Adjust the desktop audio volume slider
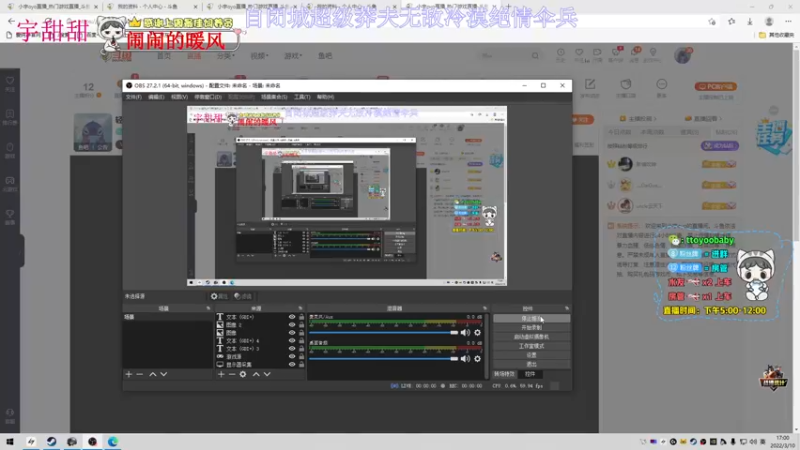 [384, 359]
